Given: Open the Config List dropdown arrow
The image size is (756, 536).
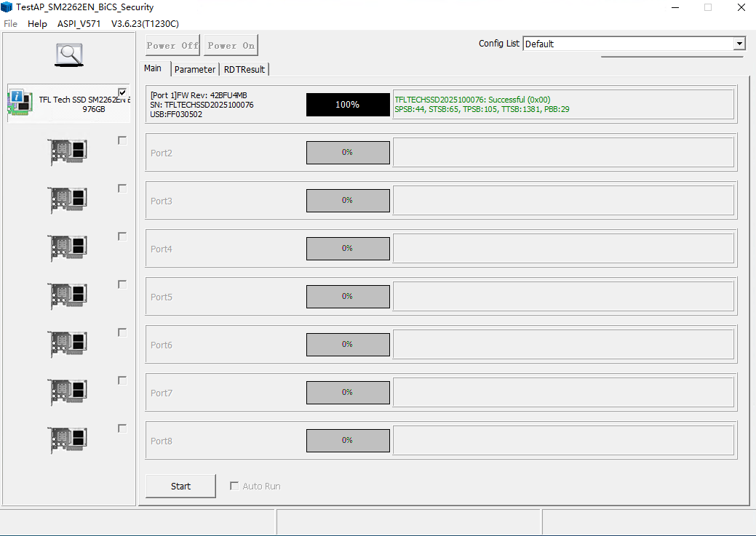Looking at the screenshot, I should coord(739,44).
